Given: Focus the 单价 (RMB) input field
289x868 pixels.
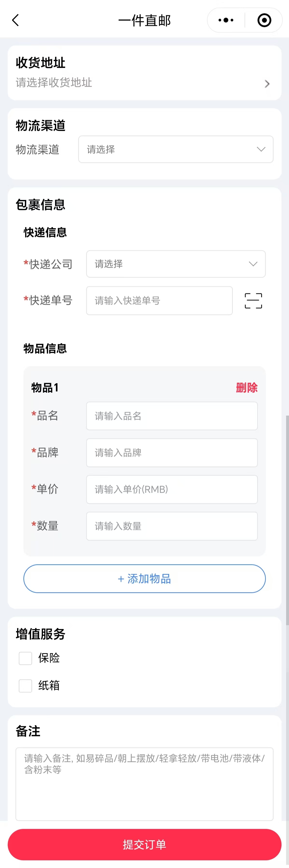Looking at the screenshot, I should tap(172, 489).
